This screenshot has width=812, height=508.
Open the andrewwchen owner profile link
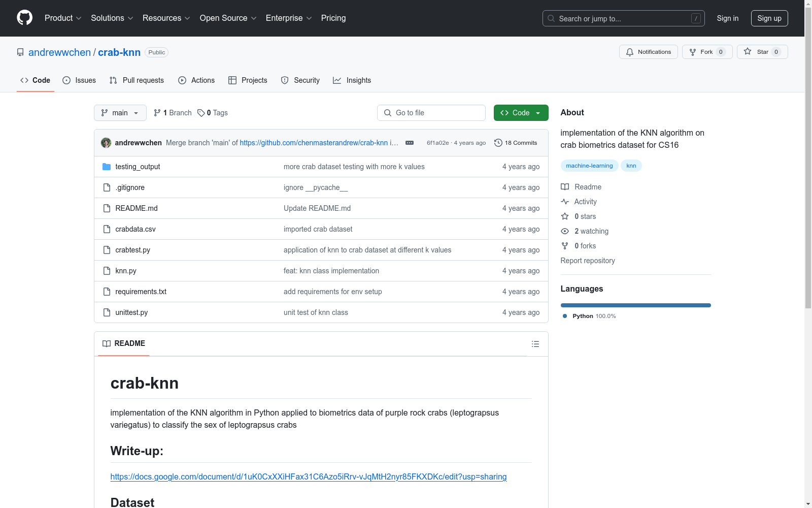59,52
